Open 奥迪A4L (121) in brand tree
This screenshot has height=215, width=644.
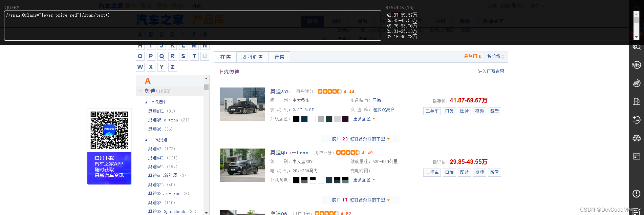point(163,158)
